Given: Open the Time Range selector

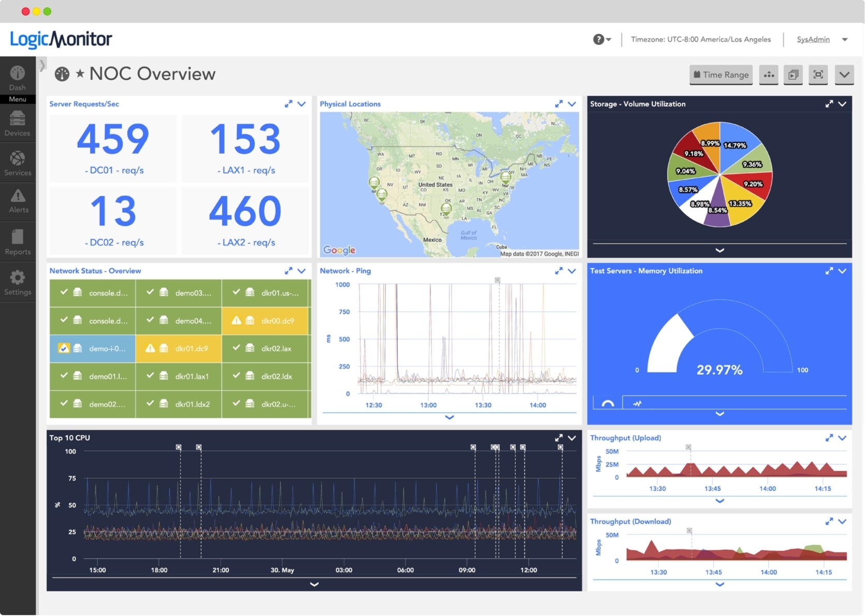Looking at the screenshot, I should coord(720,75).
